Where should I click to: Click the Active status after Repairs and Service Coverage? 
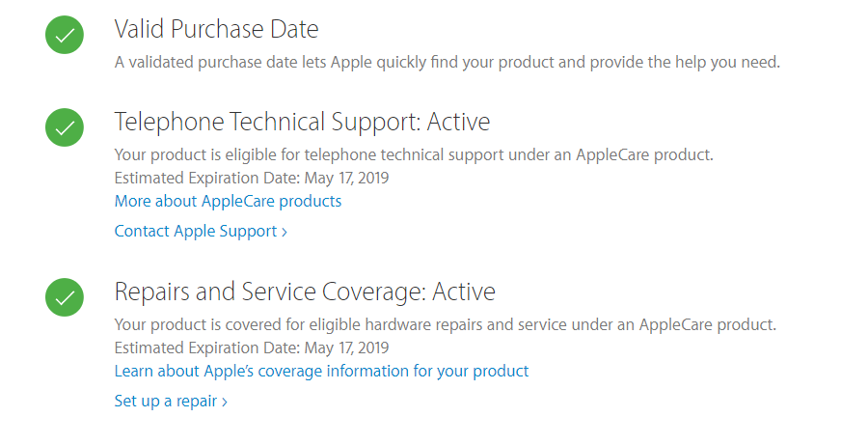(463, 292)
